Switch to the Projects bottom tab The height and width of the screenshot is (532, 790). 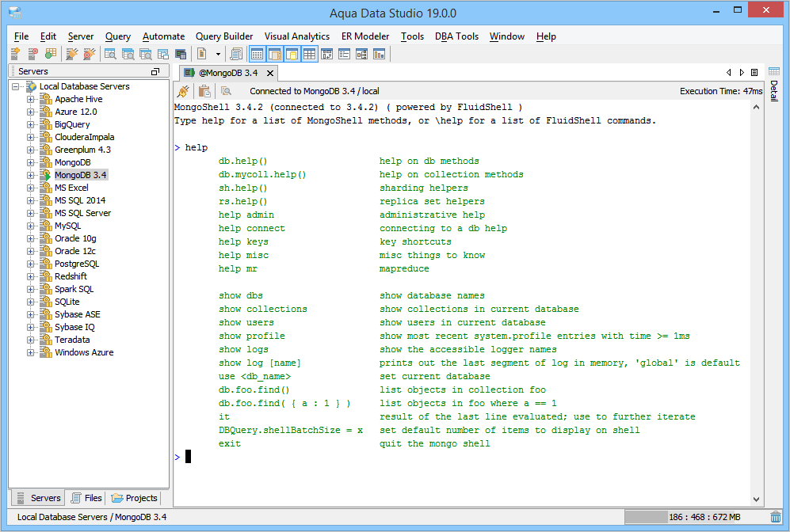point(135,498)
